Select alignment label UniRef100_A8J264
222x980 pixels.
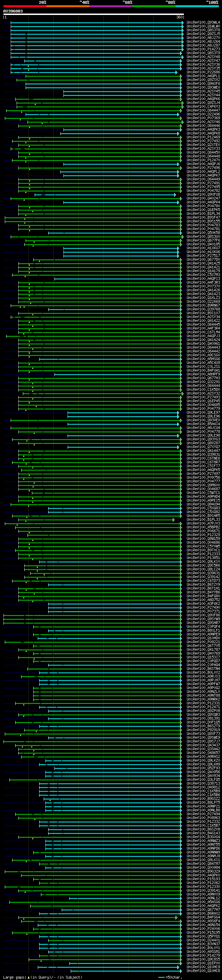click(203, 41)
